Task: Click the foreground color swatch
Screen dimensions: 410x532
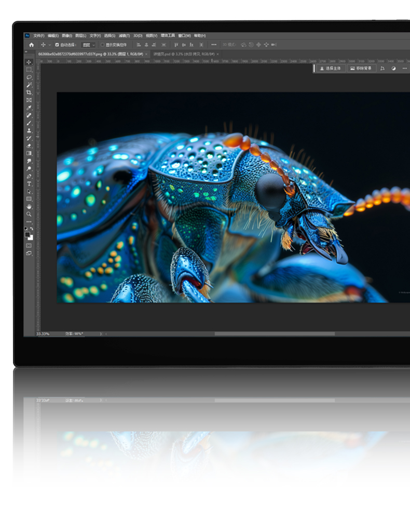Action: click(x=27, y=234)
